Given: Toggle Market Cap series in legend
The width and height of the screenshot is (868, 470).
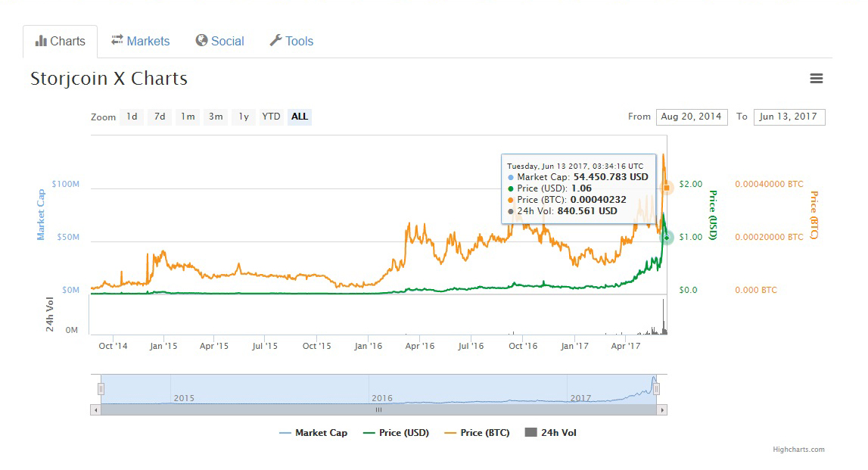Looking at the screenshot, I should [313, 433].
